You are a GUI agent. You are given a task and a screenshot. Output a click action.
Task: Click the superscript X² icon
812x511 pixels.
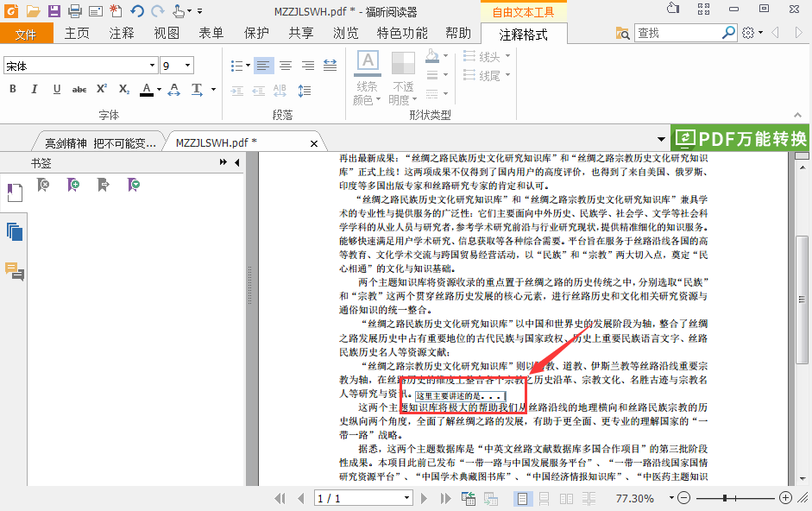coord(101,89)
